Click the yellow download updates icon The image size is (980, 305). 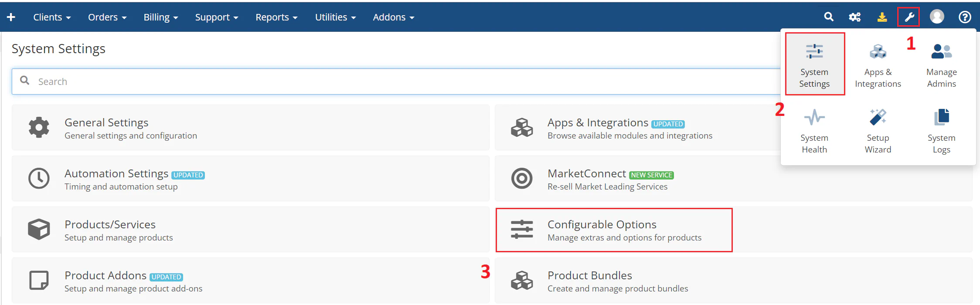882,17
